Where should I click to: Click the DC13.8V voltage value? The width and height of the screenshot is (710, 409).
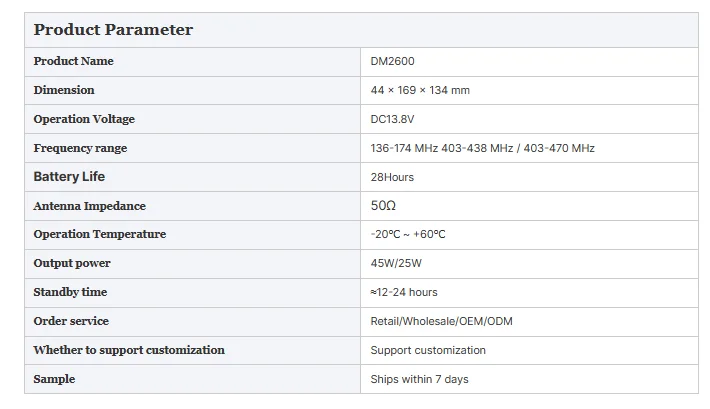click(x=392, y=119)
